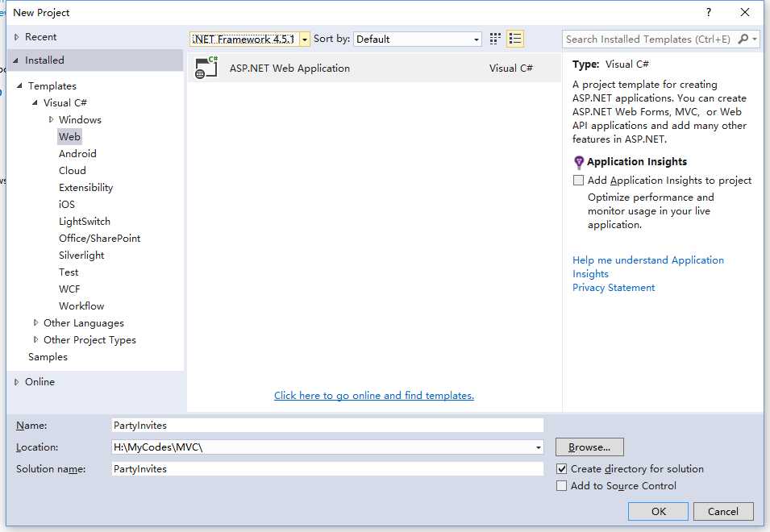The height and width of the screenshot is (532, 770).
Task: Click the Search Installed Templates field
Action: [x=648, y=39]
